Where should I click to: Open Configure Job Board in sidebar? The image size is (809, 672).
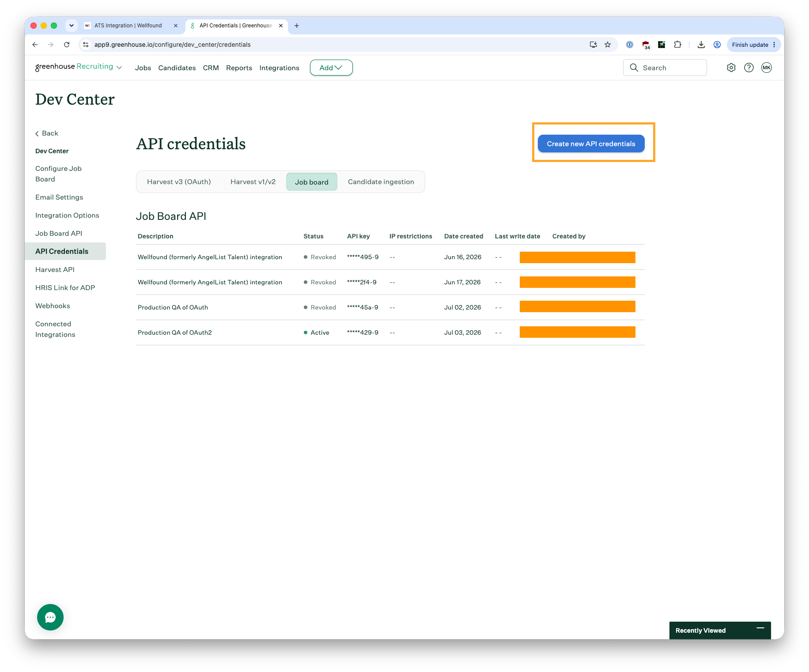(58, 174)
